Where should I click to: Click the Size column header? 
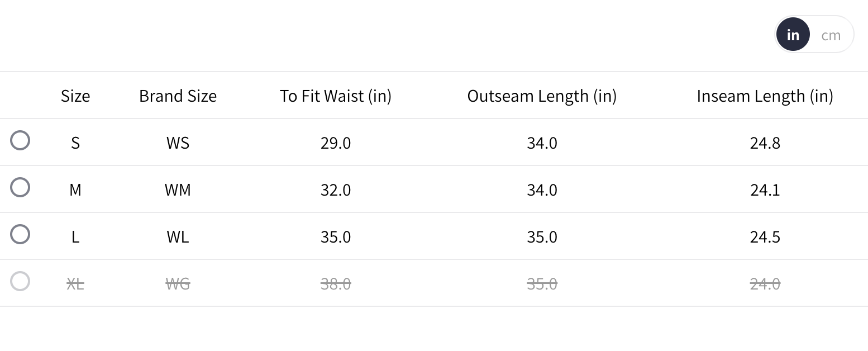(x=75, y=96)
